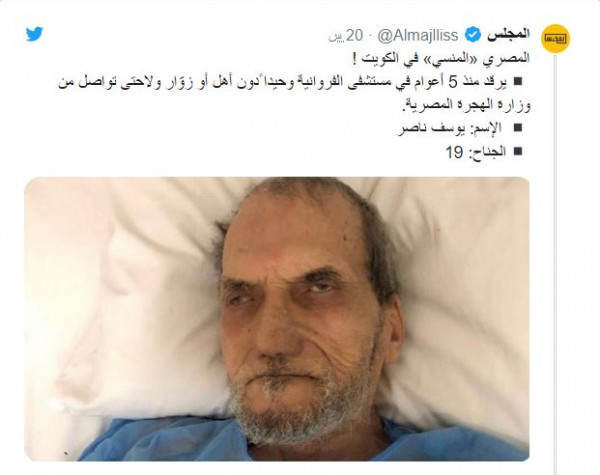Click the number 19 in the ward line
Screen dimensions: 600x475
pos(454,152)
